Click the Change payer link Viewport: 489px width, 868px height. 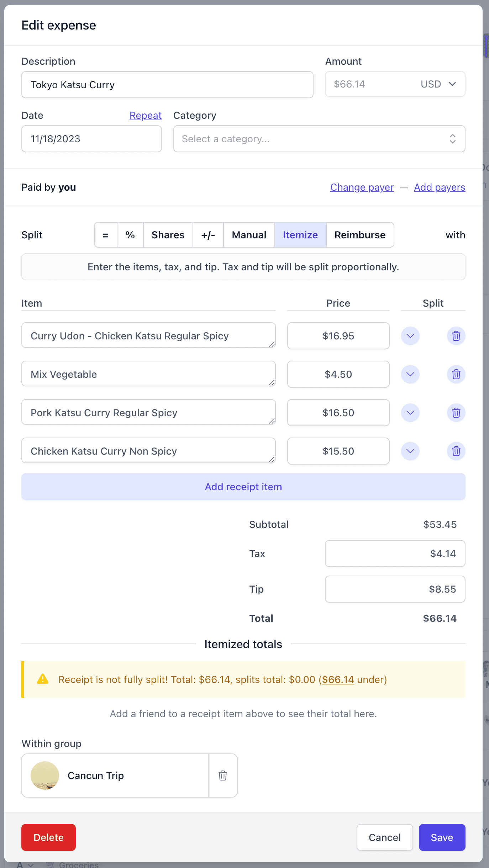[x=362, y=187]
